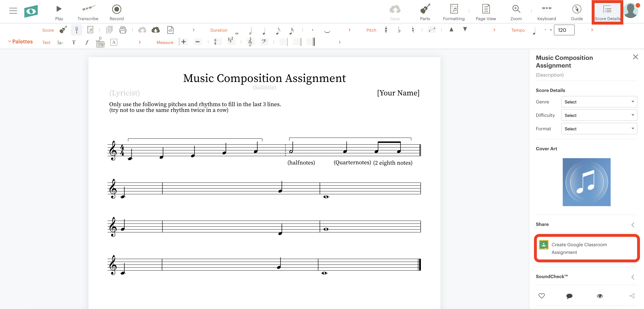The height and width of the screenshot is (309, 644).
Task: Like the score with the heart icon
Action: point(541,296)
